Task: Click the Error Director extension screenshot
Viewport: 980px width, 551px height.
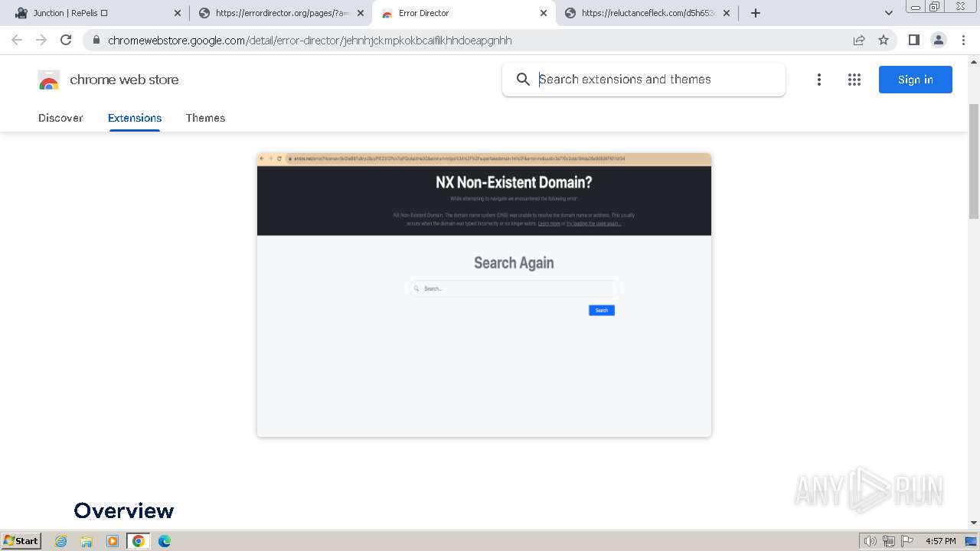Action: coord(484,295)
